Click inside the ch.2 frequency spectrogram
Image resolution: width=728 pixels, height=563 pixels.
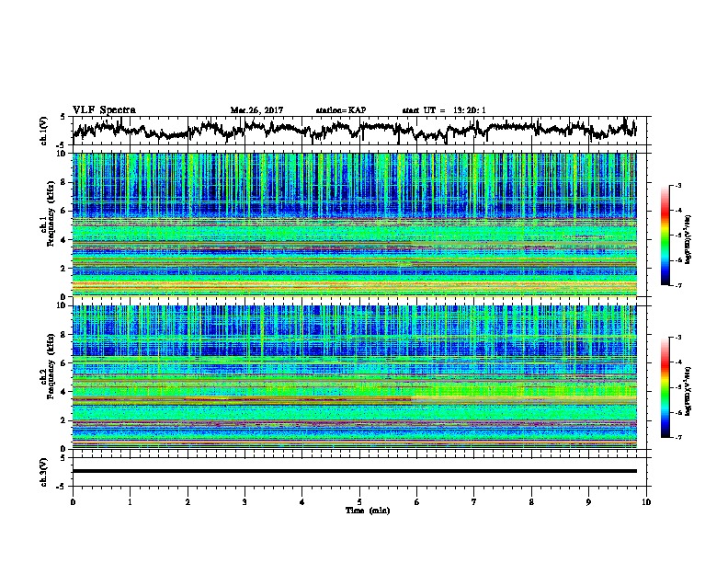[355, 377]
